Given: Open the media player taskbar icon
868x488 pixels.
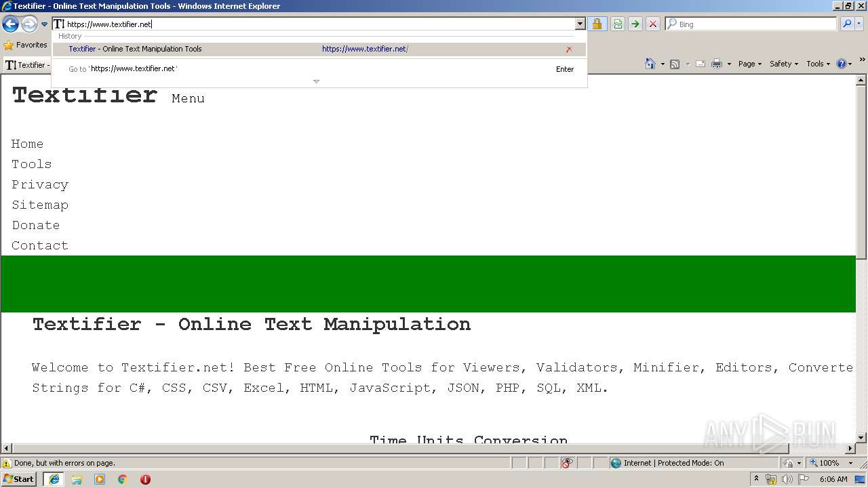Looking at the screenshot, I should (100, 479).
